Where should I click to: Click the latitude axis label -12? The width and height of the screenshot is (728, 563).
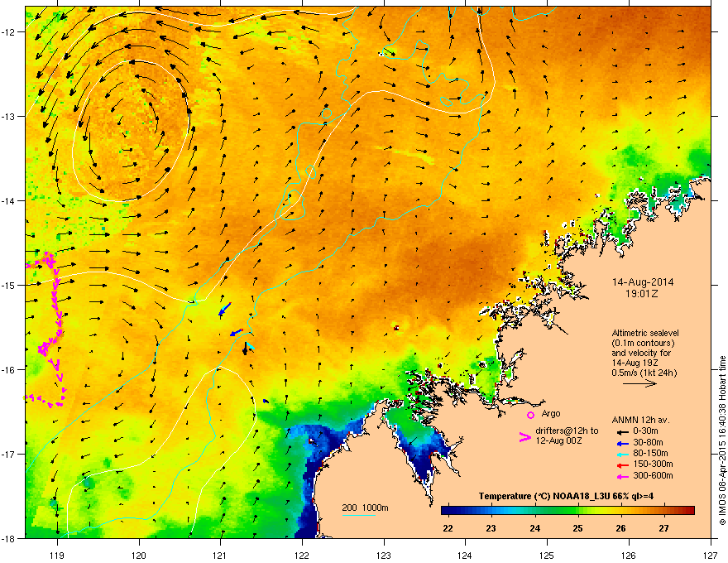[8, 32]
